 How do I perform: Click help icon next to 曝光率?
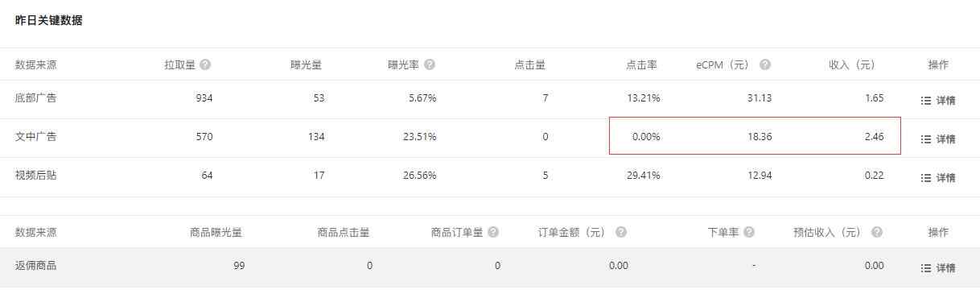coord(430,64)
